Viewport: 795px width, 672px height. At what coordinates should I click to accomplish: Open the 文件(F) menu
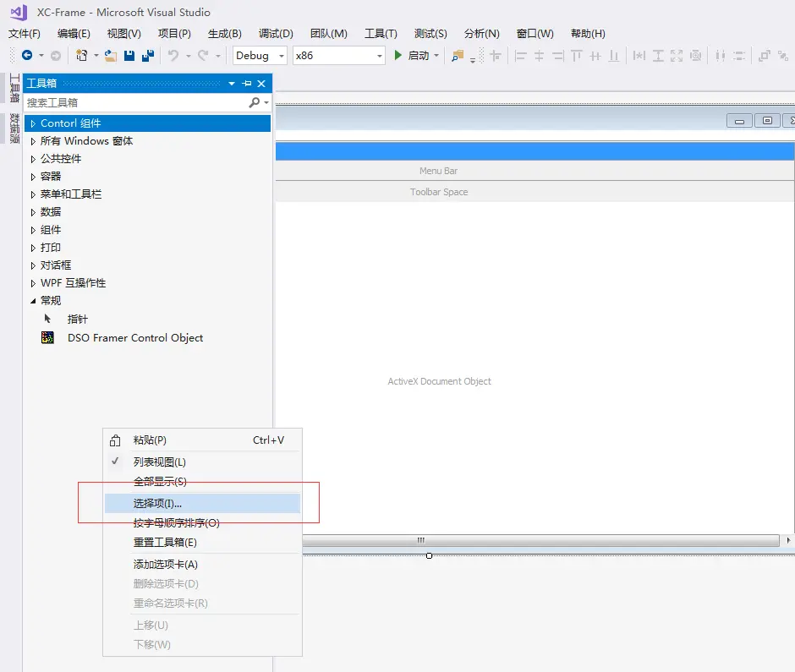[x=25, y=34]
